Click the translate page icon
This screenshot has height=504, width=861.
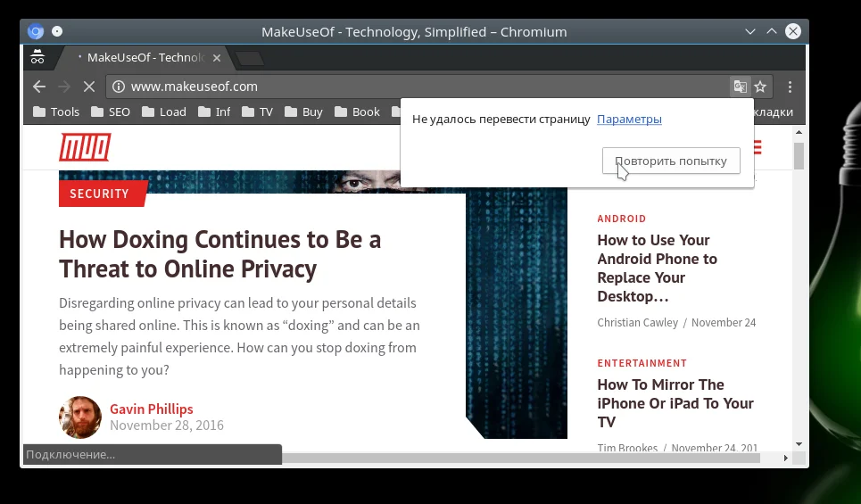click(741, 87)
